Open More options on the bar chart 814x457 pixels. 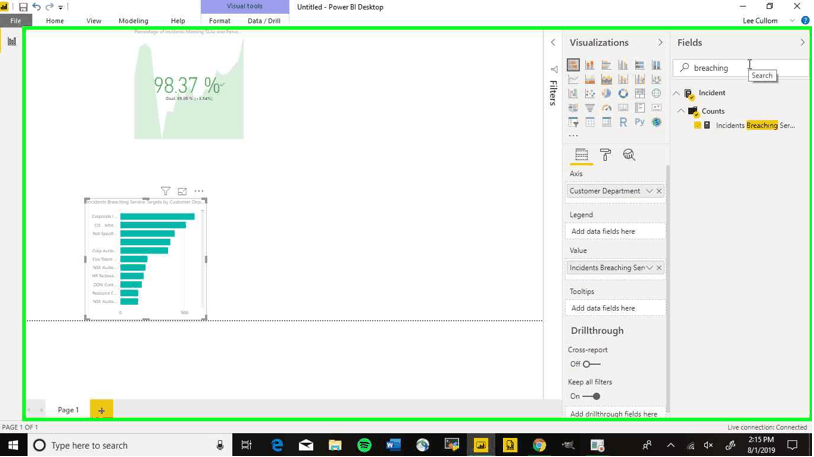click(x=198, y=191)
